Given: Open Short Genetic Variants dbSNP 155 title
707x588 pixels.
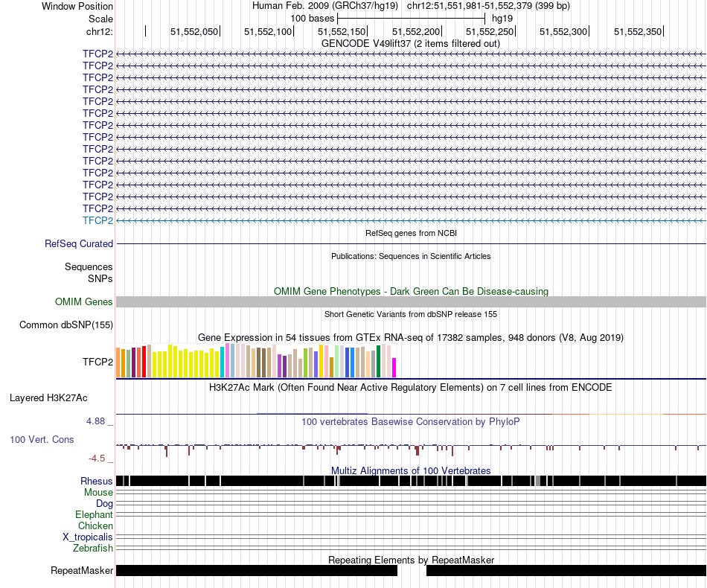Looking at the screenshot, I should (411, 314).
